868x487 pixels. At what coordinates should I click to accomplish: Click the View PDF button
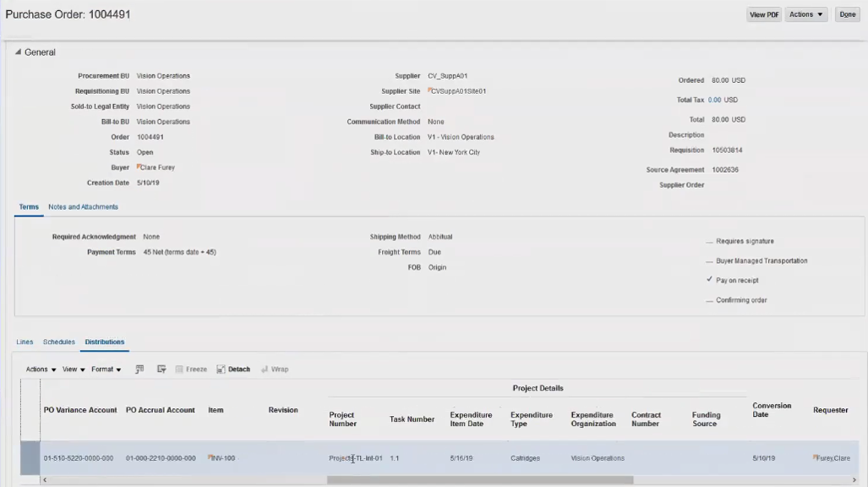(763, 14)
